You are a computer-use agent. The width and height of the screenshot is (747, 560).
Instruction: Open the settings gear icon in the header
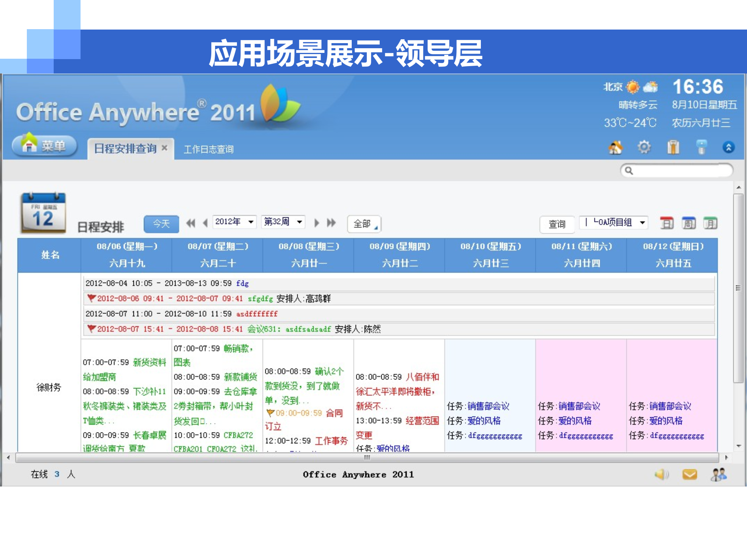[644, 147]
